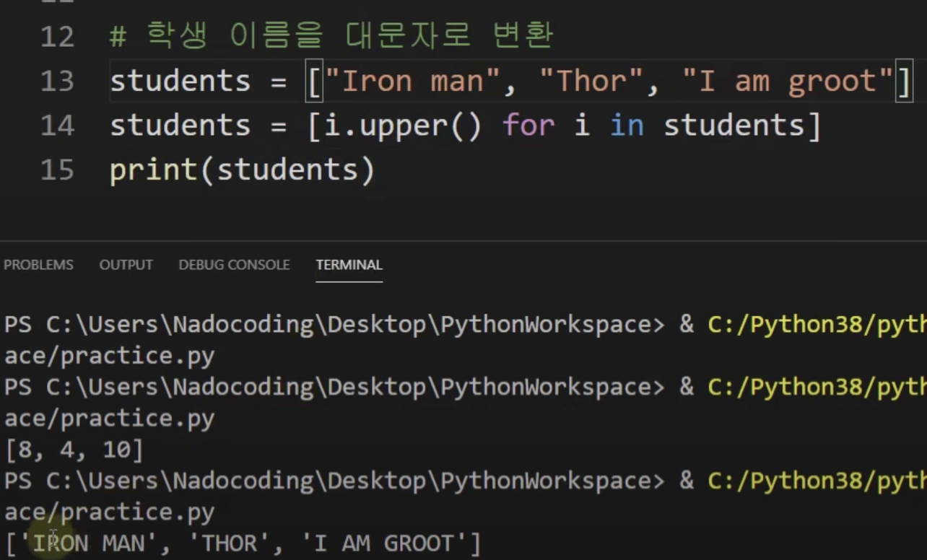Viewport: 927px width, 560px height.
Task: Click line number 13 in the gutter
Action: tap(58, 81)
